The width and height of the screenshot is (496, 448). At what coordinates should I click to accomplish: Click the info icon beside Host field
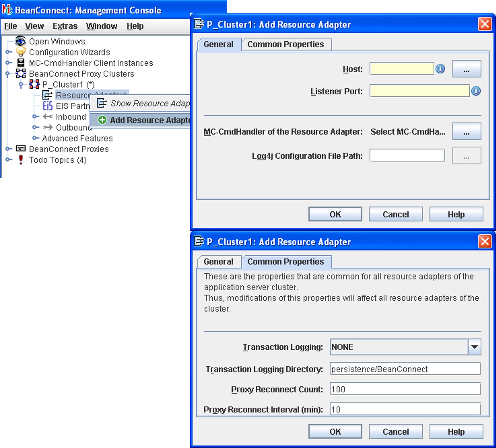point(440,69)
